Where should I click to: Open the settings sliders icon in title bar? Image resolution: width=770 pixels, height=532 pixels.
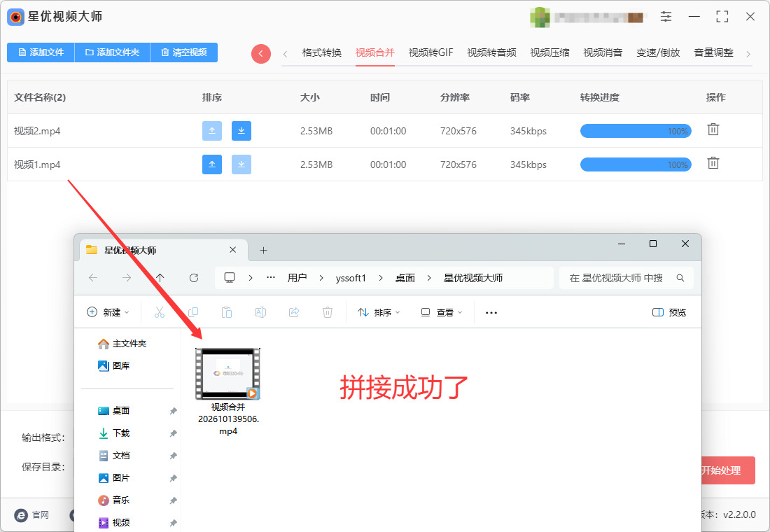(x=666, y=17)
